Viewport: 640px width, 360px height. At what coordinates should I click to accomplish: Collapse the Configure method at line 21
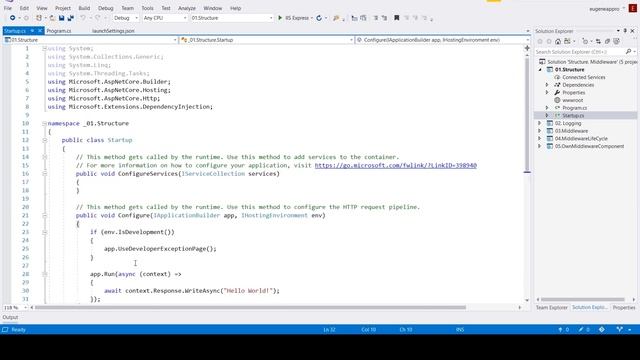tap(44, 216)
